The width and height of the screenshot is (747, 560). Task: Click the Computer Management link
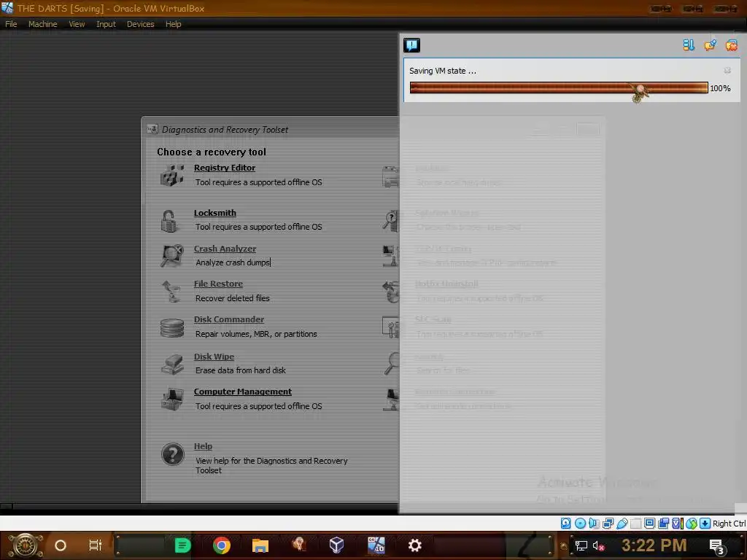coord(242,392)
